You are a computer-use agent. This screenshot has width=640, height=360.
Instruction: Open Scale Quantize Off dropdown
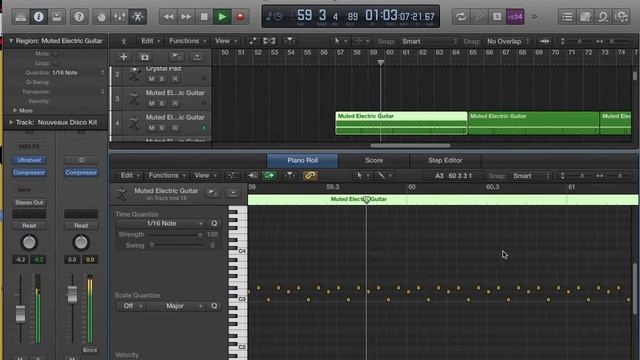(x=131, y=306)
